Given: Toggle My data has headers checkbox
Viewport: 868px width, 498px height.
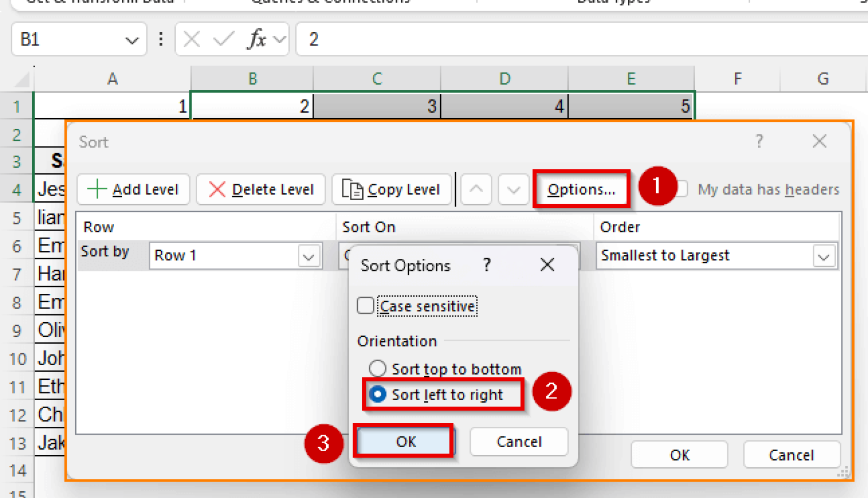Looking at the screenshot, I should (x=682, y=189).
